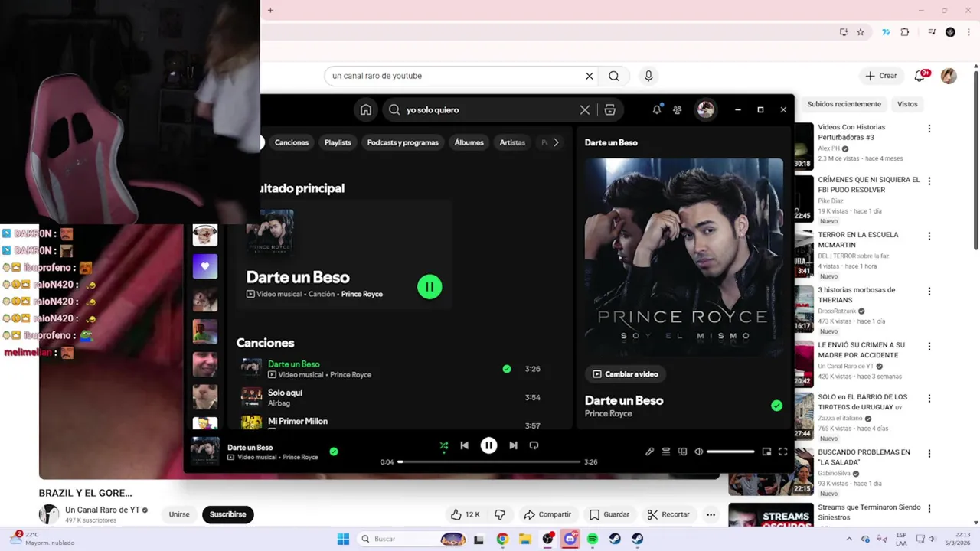Skip to next track in Spotify

(x=513, y=445)
